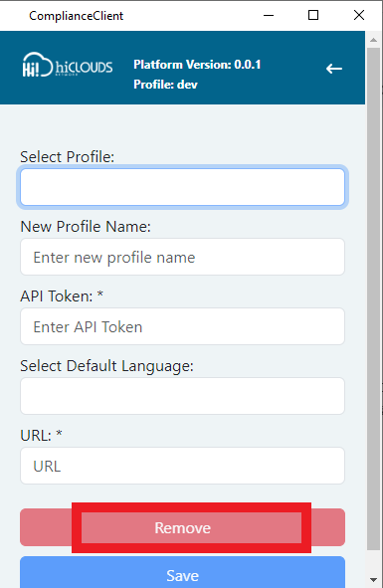Image resolution: width=383 pixels, height=588 pixels.
Task: Click the API Token: * label
Action: click(62, 296)
